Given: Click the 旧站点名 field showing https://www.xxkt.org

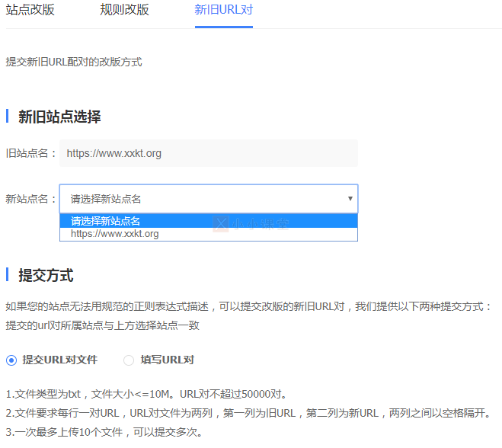Looking at the screenshot, I should (x=209, y=153).
